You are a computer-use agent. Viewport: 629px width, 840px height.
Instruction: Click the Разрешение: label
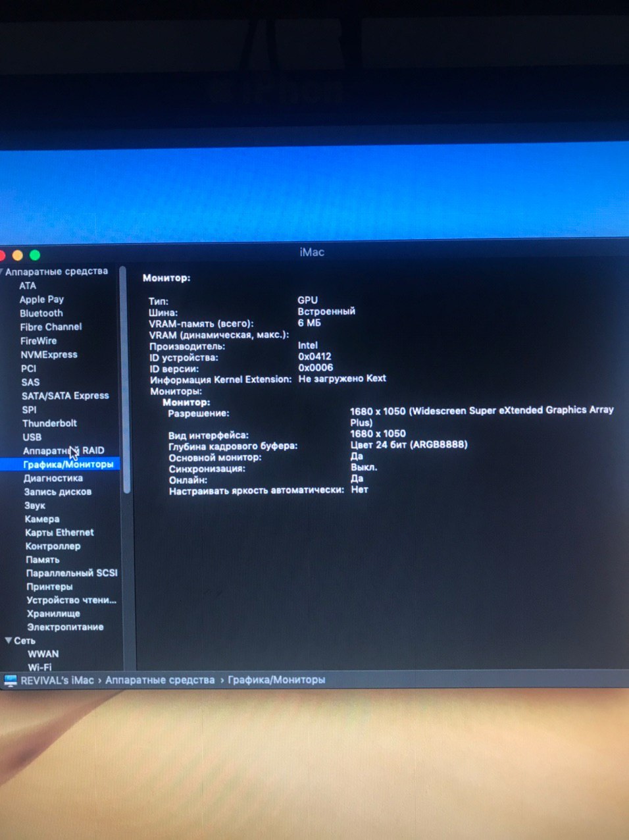coord(199,413)
